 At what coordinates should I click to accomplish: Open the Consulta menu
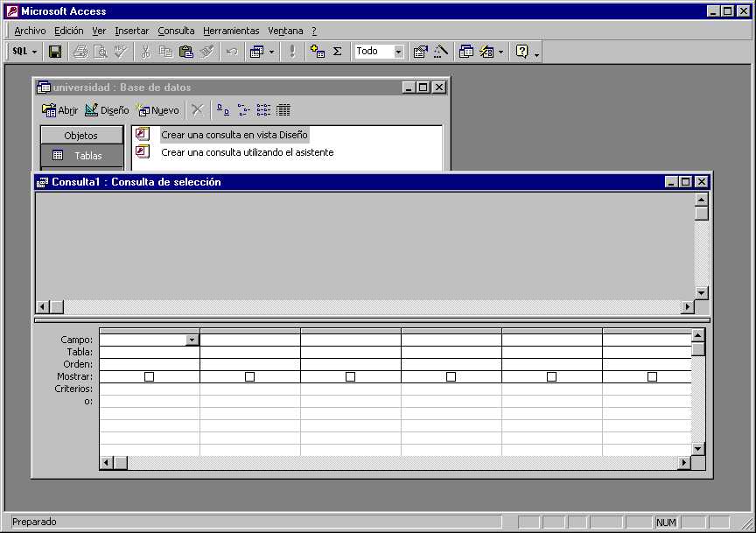[x=176, y=31]
